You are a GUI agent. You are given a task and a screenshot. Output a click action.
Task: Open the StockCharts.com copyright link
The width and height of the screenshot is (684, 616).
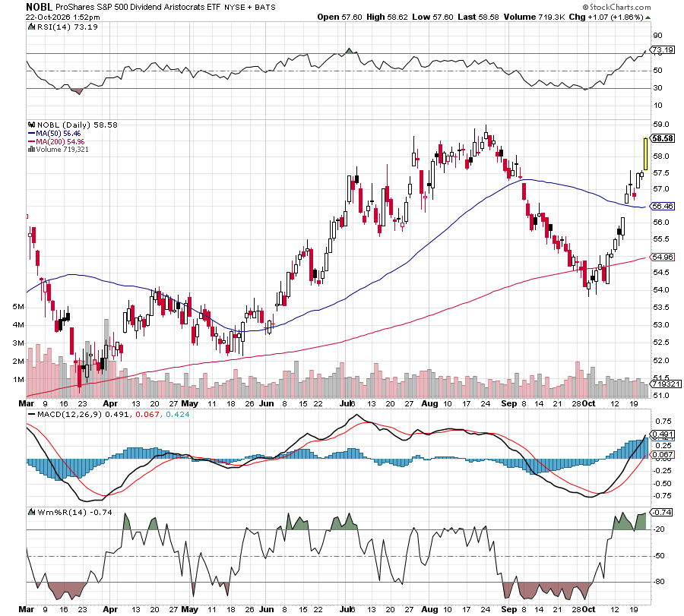616,7
